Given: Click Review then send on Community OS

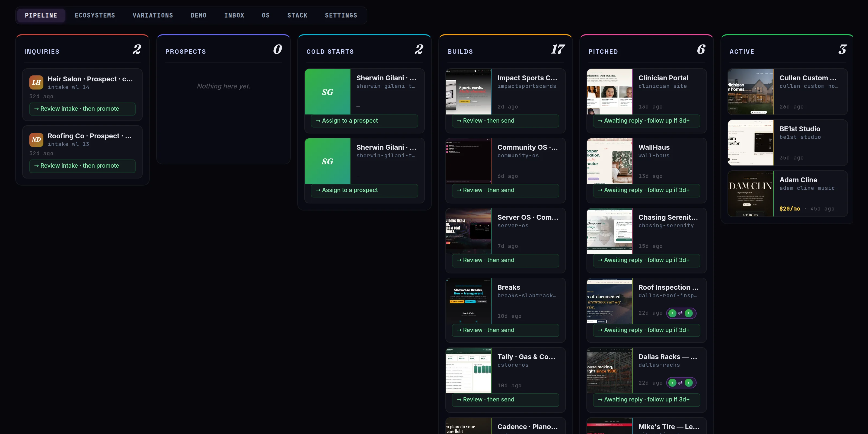Looking at the screenshot, I should 505,190.
